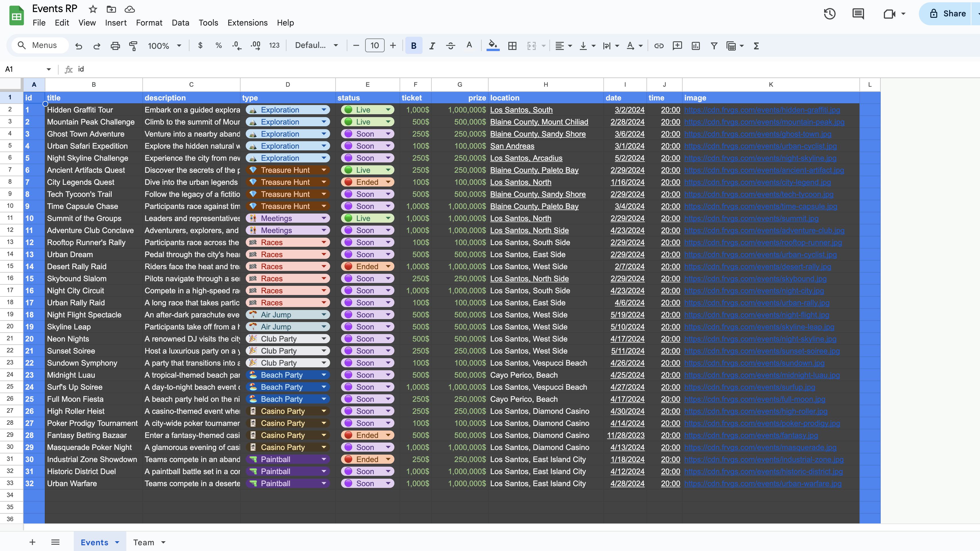Click the insert chart icon
The height and width of the screenshot is (551, 980).
coord(696,46)
